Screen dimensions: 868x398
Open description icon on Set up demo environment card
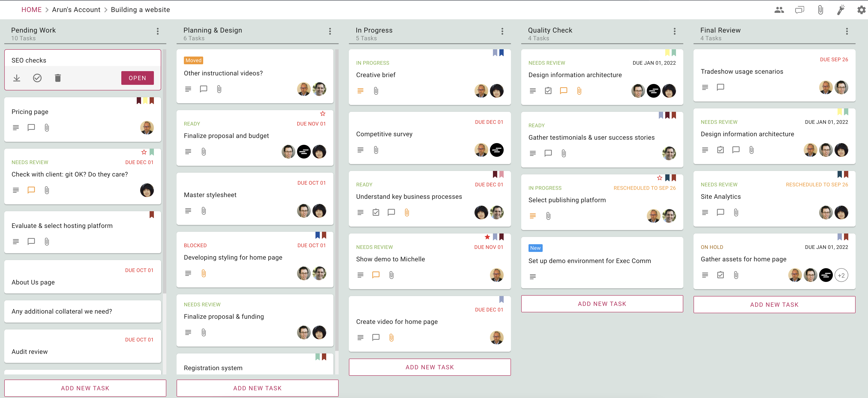533,277
